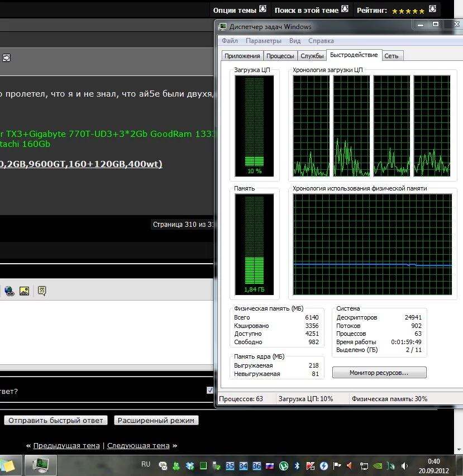Open the Параметры menu
Image resolution: width=463 pixels, height=476 pixels.
263,41
